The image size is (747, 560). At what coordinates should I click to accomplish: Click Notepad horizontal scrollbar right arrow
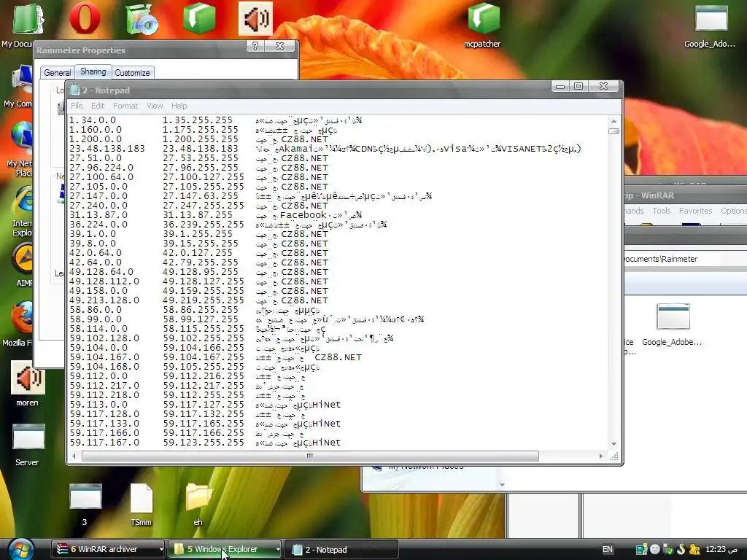click(x=601, y=456)
